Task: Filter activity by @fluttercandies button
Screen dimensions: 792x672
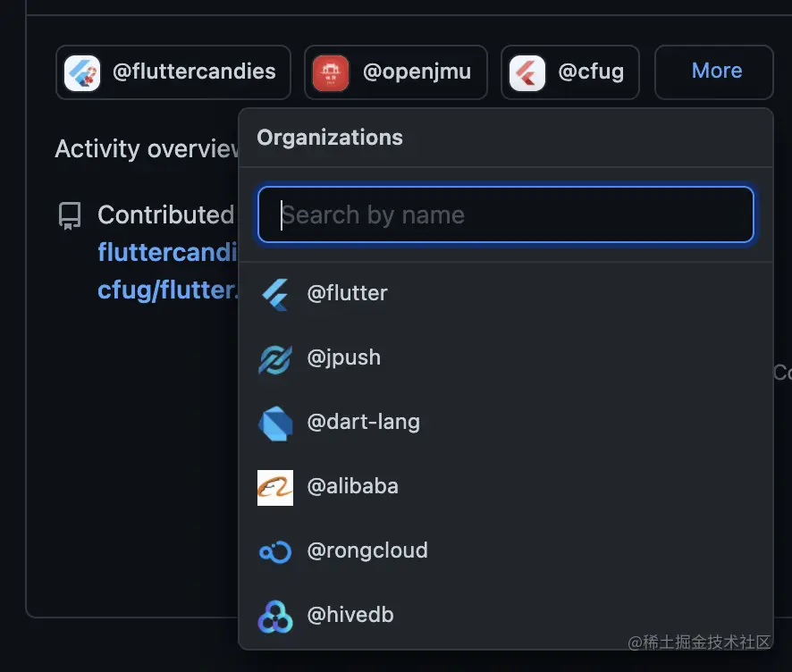Action: click(x=173, y=72)
